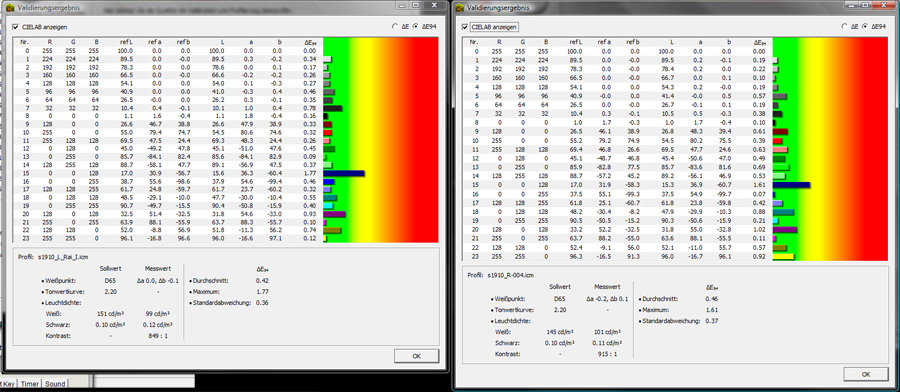Minimize the left Validierungsergebnis window
The width and height of the screenshot is (900, 392).
point(402,5)
